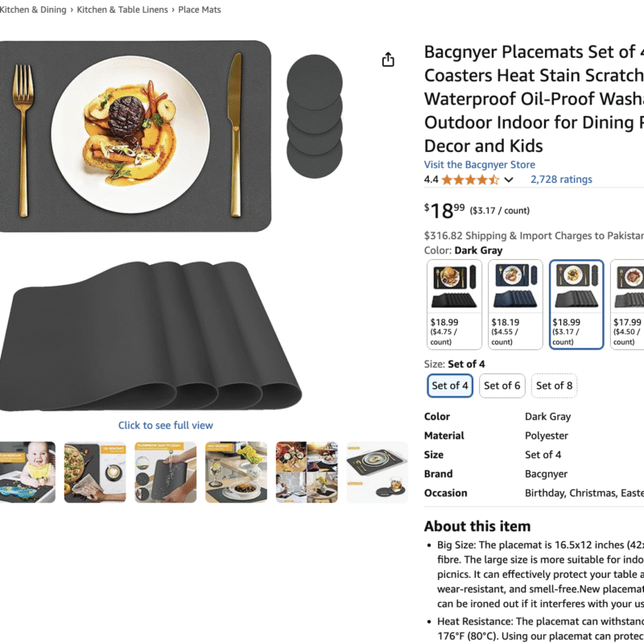644x644 pixels.
Task: Open the 2,728 ratings link
Action: pos(561,180)
